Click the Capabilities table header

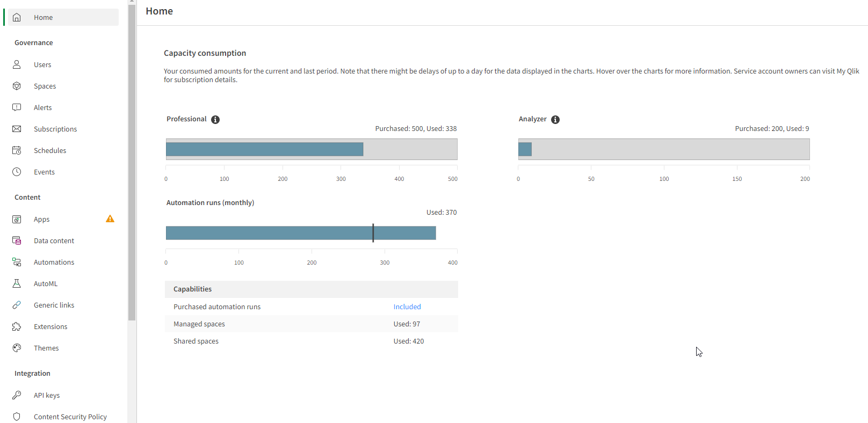point(312,289)
